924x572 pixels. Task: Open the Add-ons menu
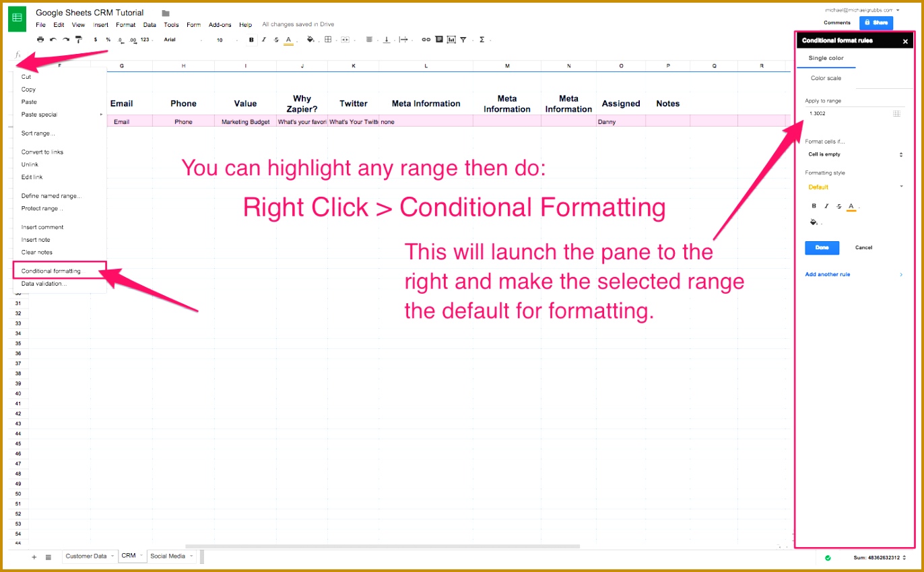(220, 25)
